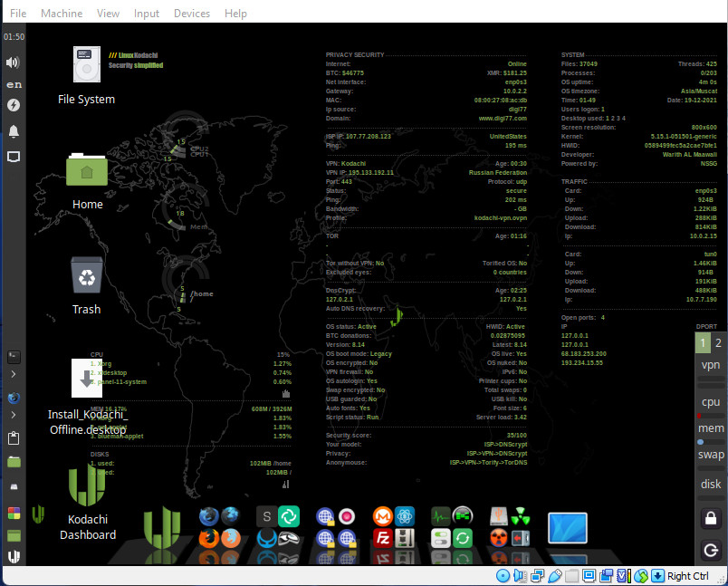Viewport: 728px width, 586px height.
Task: Open the Kodachi Dashboard desktop icon
Action: pos(87,504)
